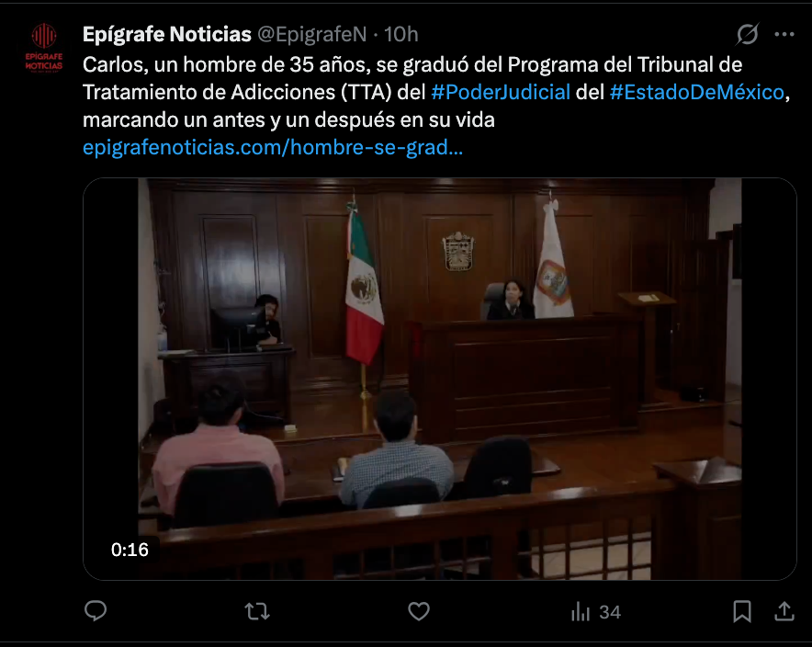
Task: Repost this tweet with retweet icon
Action: 257,612
